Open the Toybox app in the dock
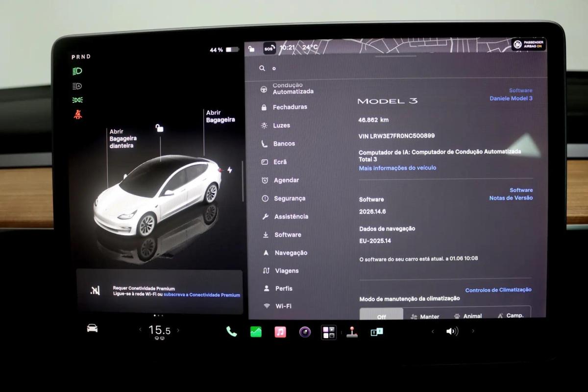This screenshot has width=588, height=392. tap(376, 332)
